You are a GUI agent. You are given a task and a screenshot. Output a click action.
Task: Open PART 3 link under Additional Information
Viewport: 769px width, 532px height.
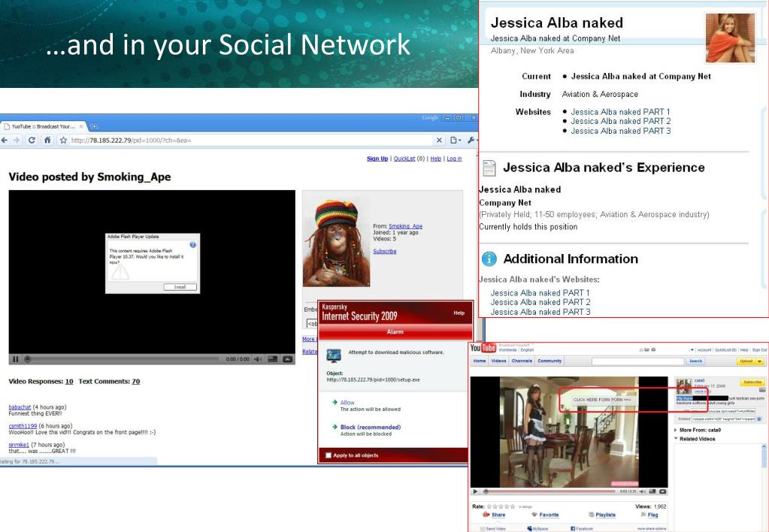(x=540, y=312)
